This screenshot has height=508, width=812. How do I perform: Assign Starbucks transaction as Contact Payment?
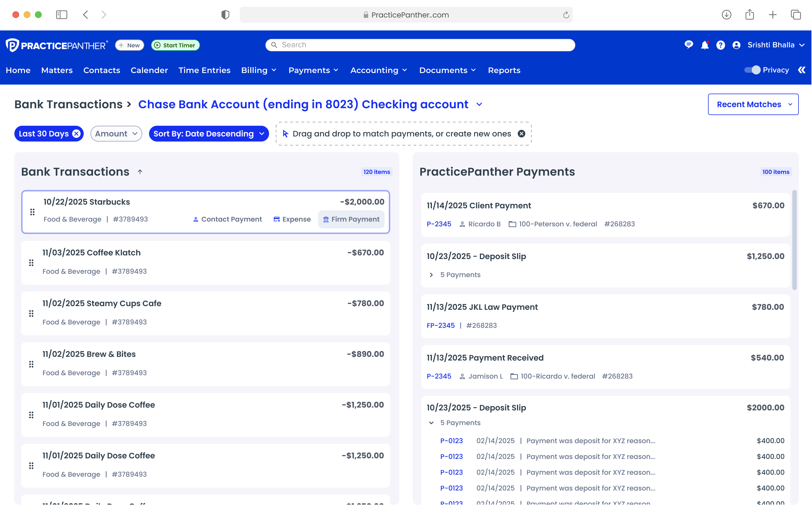(x=227, y=219)
